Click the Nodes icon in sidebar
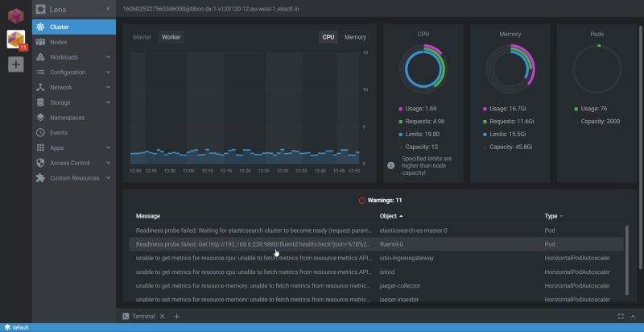Viewport: 644px width, 332px height. point(40,42)
